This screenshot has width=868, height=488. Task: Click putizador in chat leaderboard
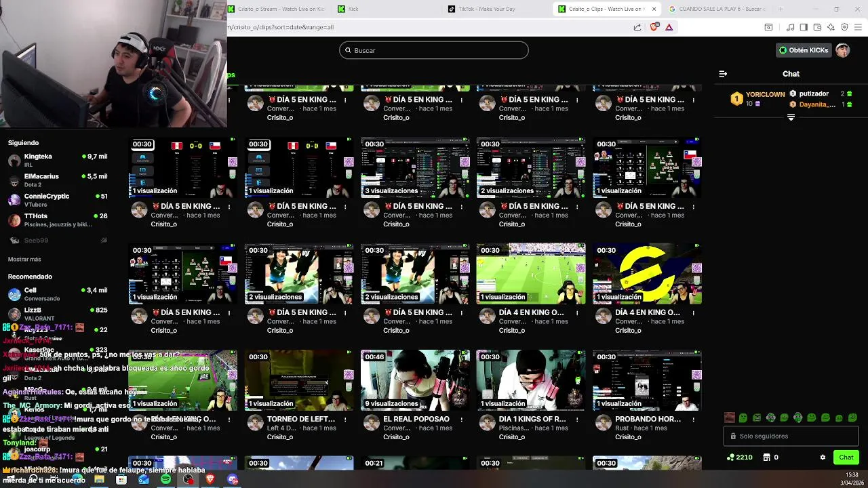[814, 94]
